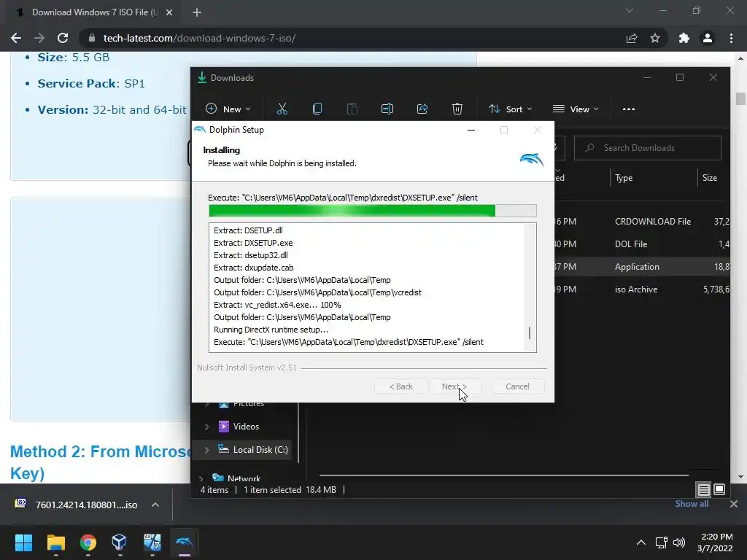Click the Dolphin installation progress bar
Image resolution: width=747 pixels, height=560 pixels.
(373, 211)
